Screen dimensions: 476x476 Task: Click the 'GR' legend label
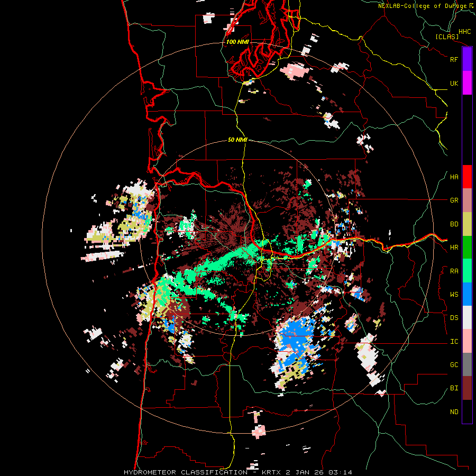tap(454, 200)
